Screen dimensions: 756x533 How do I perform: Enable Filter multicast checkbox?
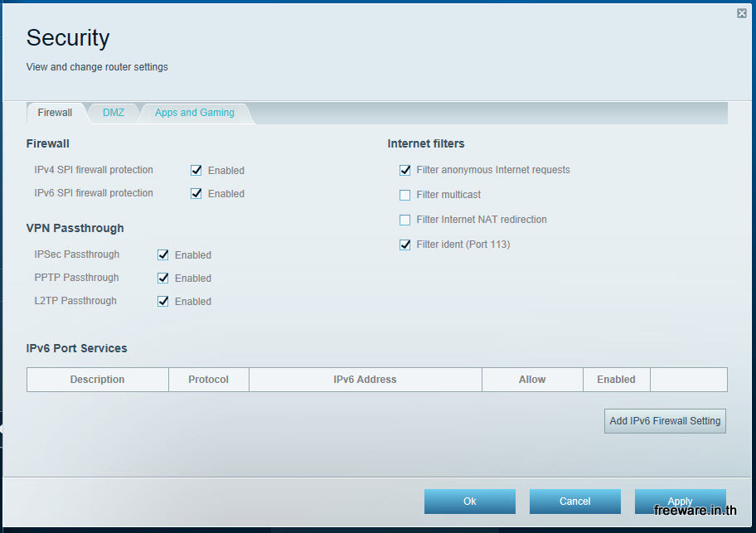(x=405, y=195)
